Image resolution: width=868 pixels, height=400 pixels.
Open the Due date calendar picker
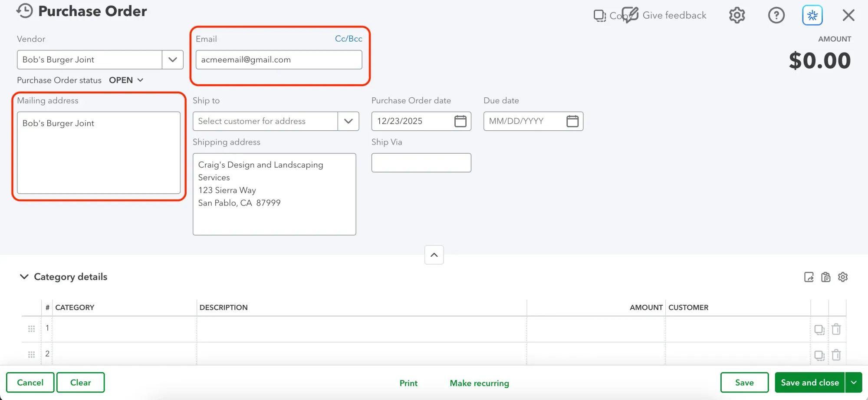[573, 121]
